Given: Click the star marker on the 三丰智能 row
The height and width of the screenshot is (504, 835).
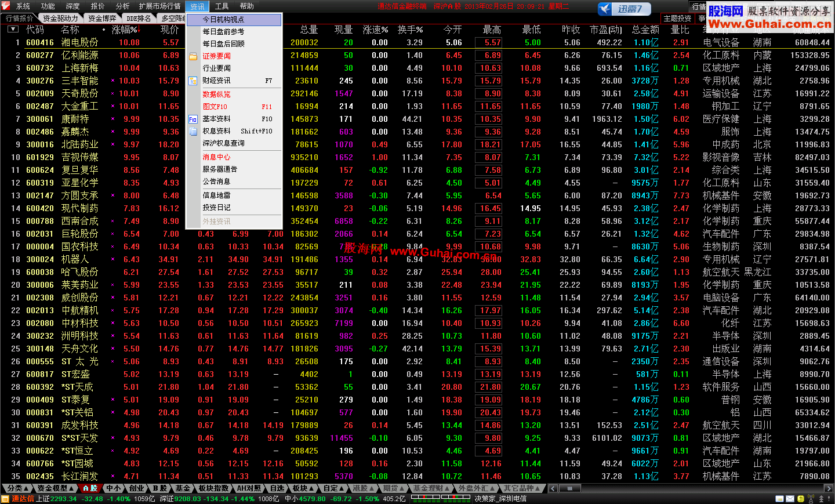Looking at the screenshot, I should [x=112, y=81].
